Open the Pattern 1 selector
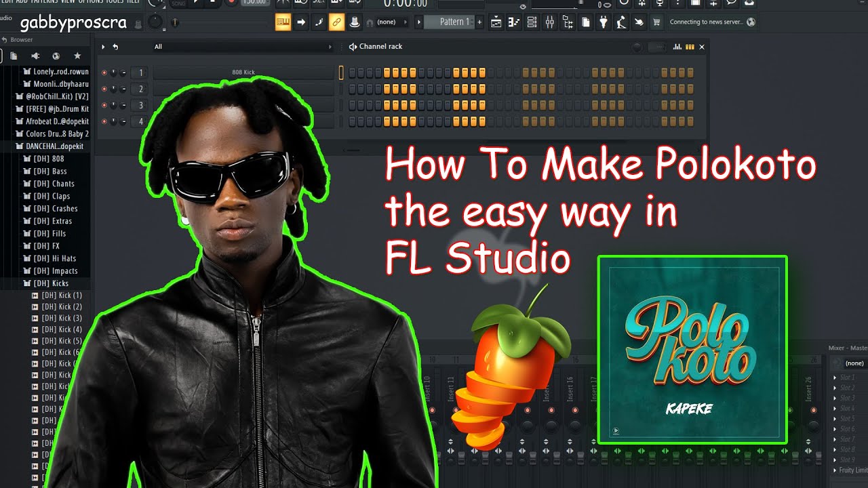The height and width of the screenshot is (488, 868). click(450, 22)
